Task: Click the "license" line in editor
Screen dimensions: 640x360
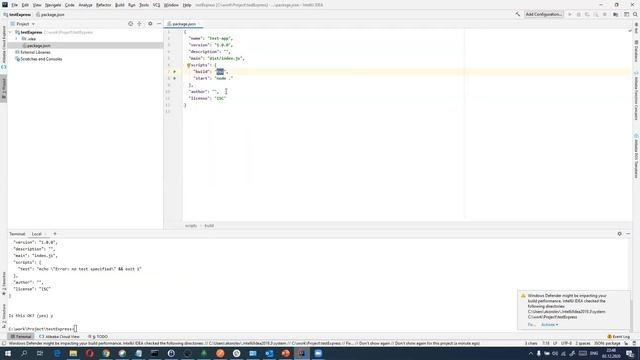Action: (x=207, y=98)
